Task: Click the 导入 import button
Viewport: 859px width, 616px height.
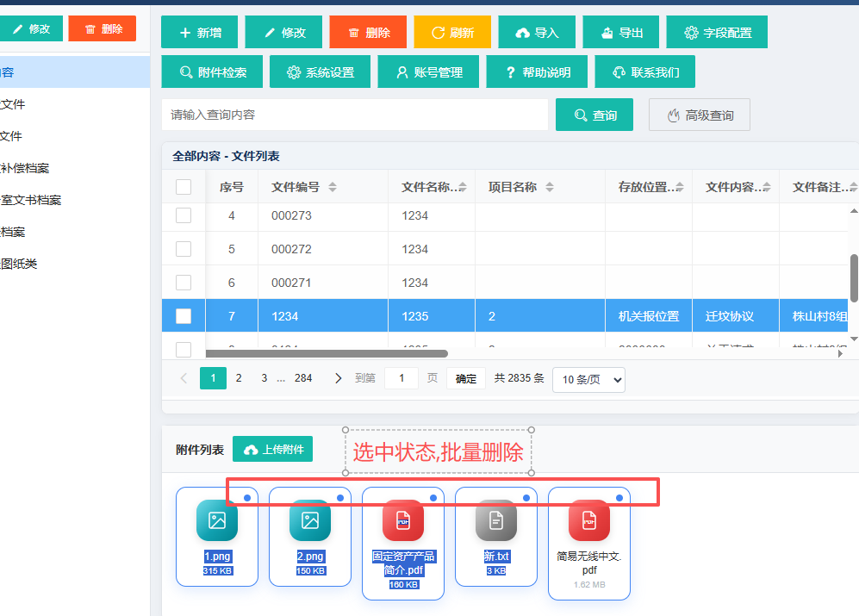Action: 537,33
